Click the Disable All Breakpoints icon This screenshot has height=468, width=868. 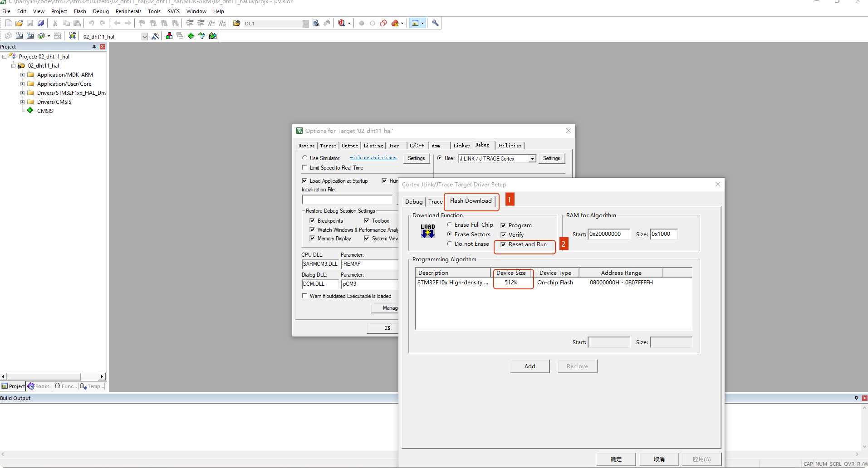[383, 23]
